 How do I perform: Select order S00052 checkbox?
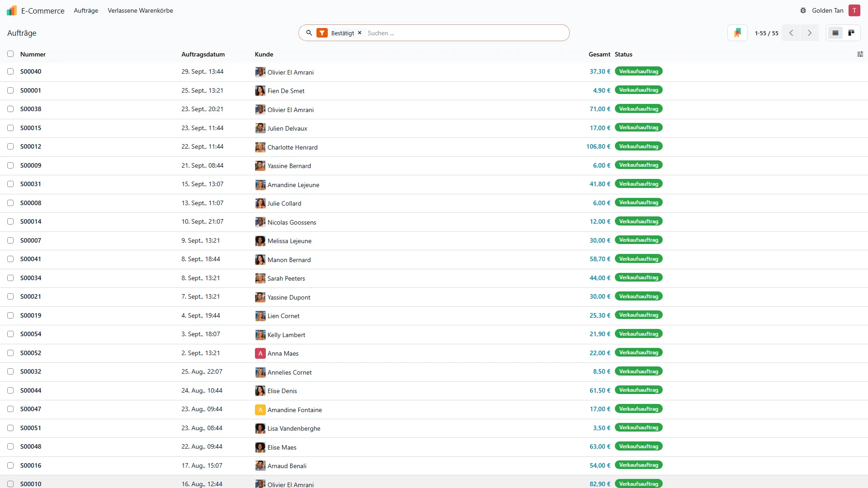[x=10, y=353]
